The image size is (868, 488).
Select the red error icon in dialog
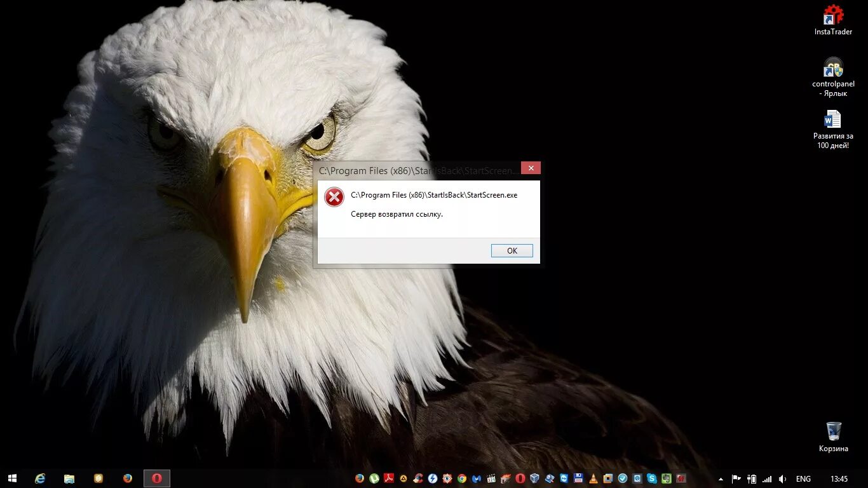click(334, 197)
